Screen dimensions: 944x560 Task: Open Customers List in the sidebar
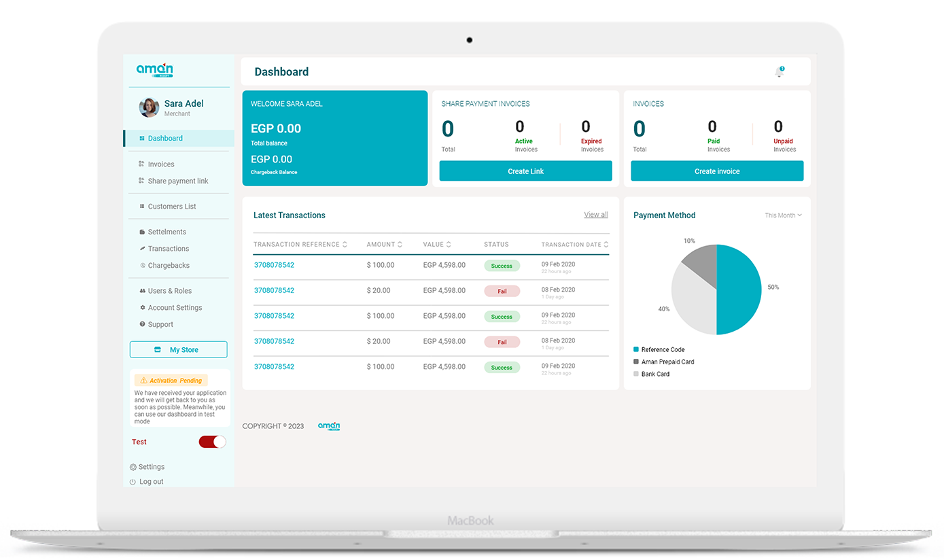click(172, 207)
